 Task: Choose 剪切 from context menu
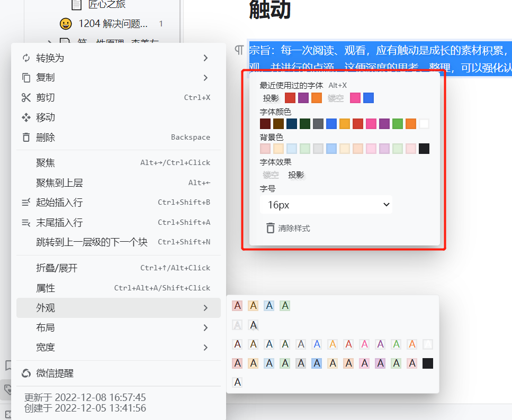tap(119, 97)
